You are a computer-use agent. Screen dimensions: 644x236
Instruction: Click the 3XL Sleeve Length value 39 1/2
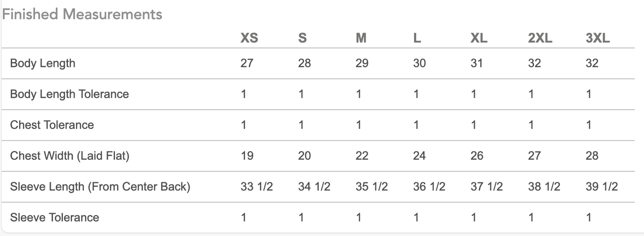[x=602, y=186]
